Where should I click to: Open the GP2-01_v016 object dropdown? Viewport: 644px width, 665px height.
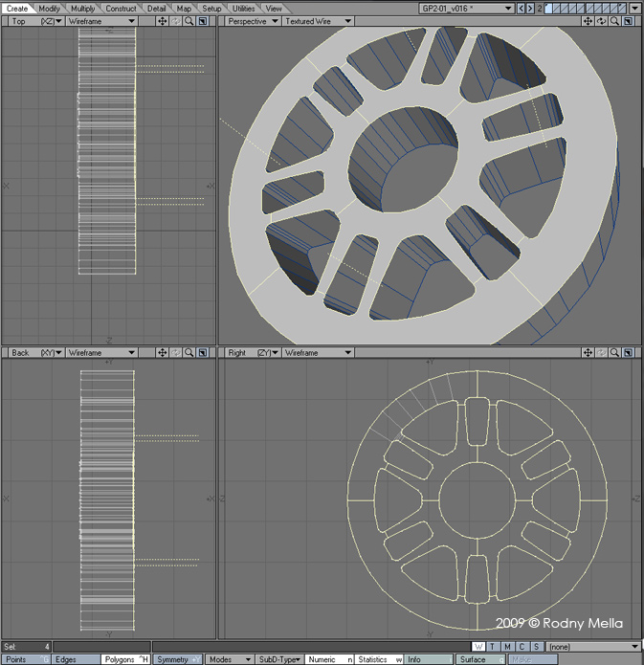tap(466, 9)
